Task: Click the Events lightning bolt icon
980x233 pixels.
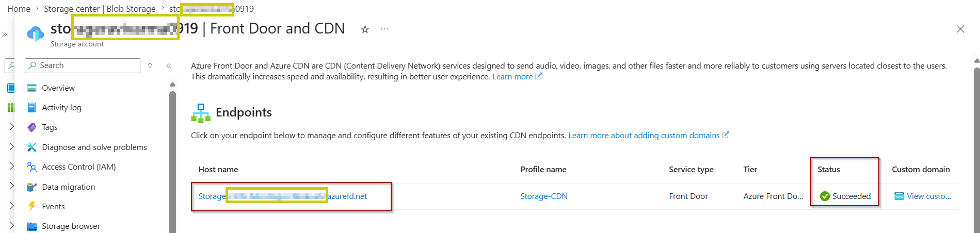Action: tap(31, 207)
